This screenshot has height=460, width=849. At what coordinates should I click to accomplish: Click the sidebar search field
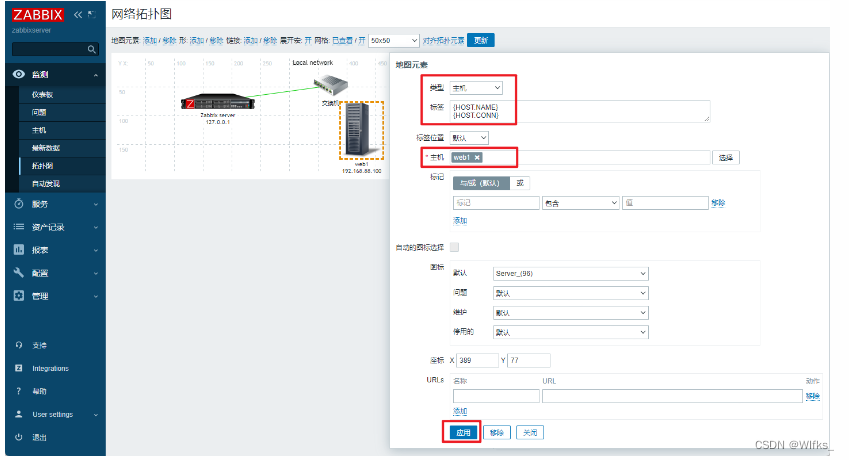(55, 49)
